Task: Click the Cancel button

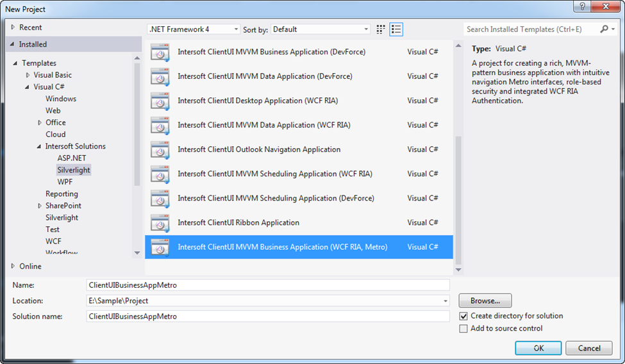Action: pyautogui.click(x=588, y=348)
